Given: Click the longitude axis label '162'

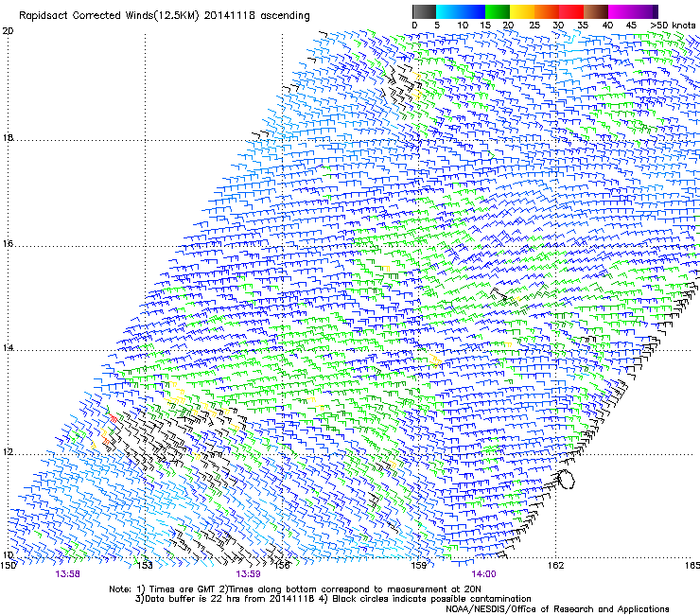Looking at the screenshot, I should pos(556,566).
